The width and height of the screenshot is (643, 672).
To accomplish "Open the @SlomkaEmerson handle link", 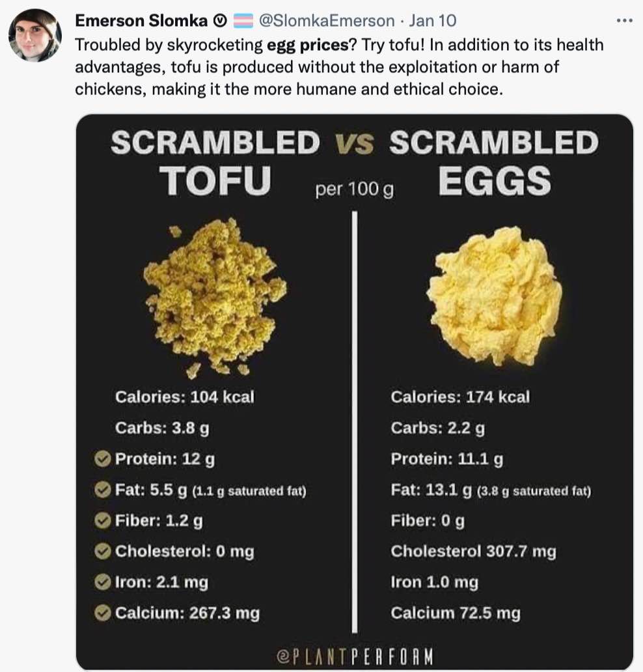I will (327, 21).
